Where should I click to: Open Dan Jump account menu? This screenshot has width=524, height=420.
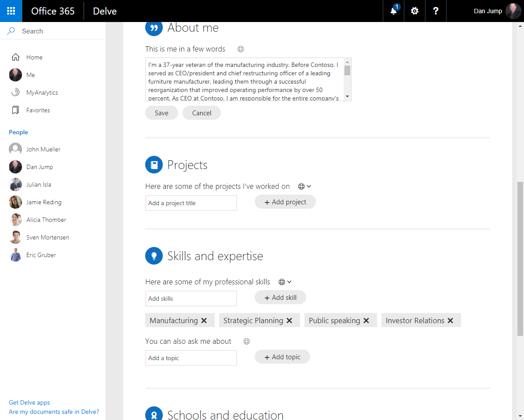click(x=497, y=11)
